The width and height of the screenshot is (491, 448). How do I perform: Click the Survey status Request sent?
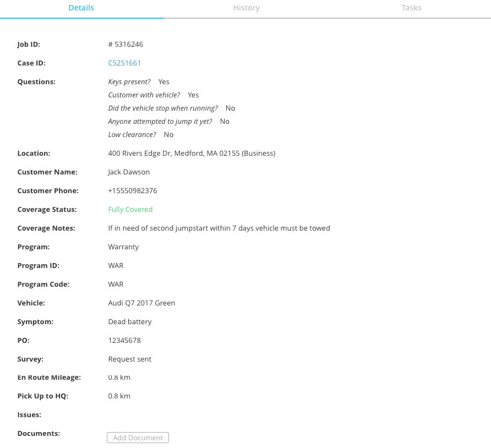pyautogui.click(x=129, y=359)
